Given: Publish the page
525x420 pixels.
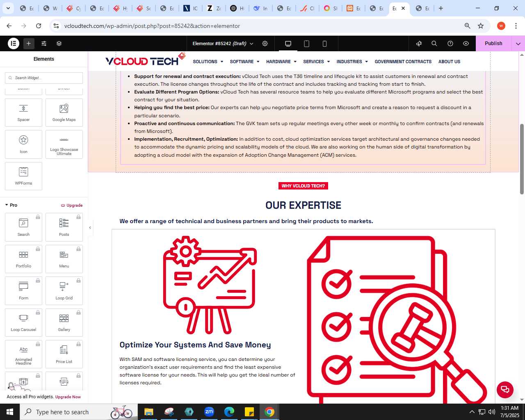Looking at the screenshot, I should click(x=493, y=43).
